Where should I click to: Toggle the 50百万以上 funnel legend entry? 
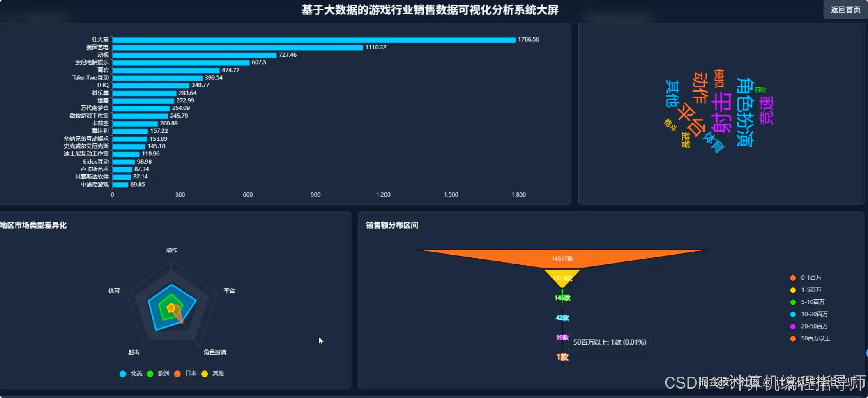point(810,338)
